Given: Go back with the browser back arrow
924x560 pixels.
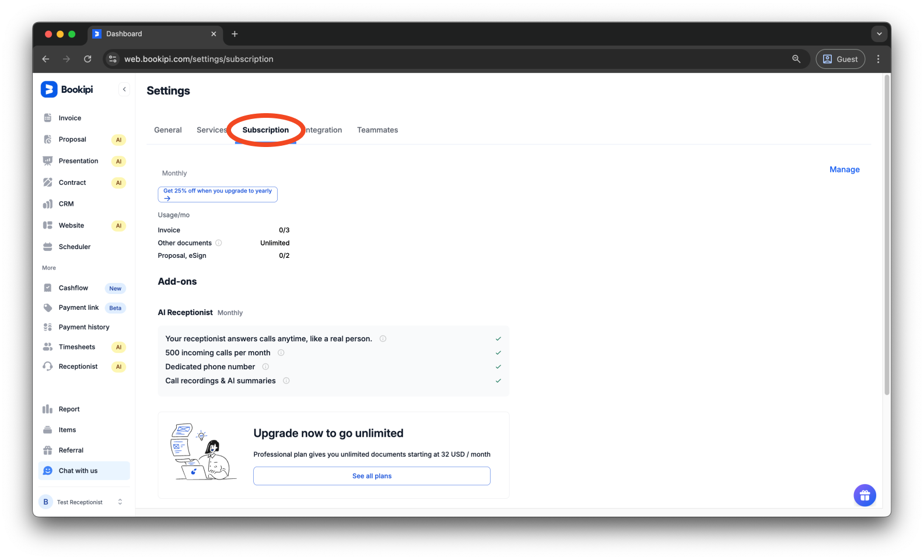Looking at the screenshot, I should point(45,59).
